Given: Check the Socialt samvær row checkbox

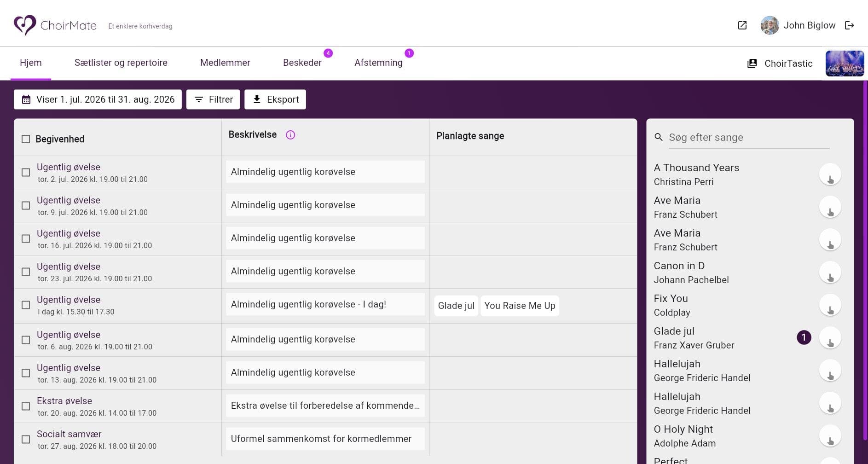Looking at the screenshot, I should tap(26, 440).
